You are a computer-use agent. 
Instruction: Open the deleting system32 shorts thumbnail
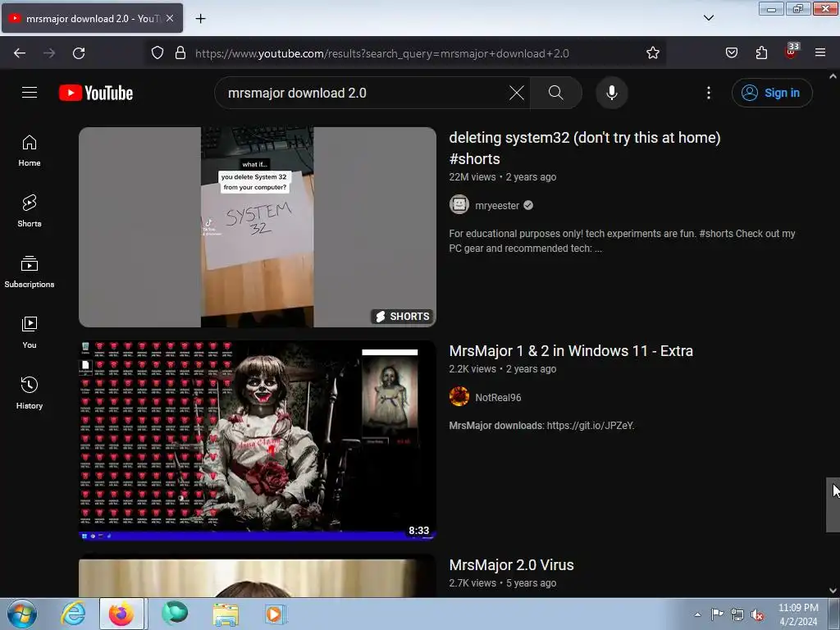click(x=258, y=227)
